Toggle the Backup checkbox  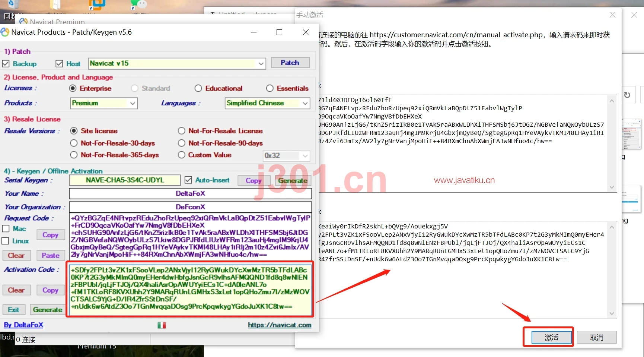6,64
